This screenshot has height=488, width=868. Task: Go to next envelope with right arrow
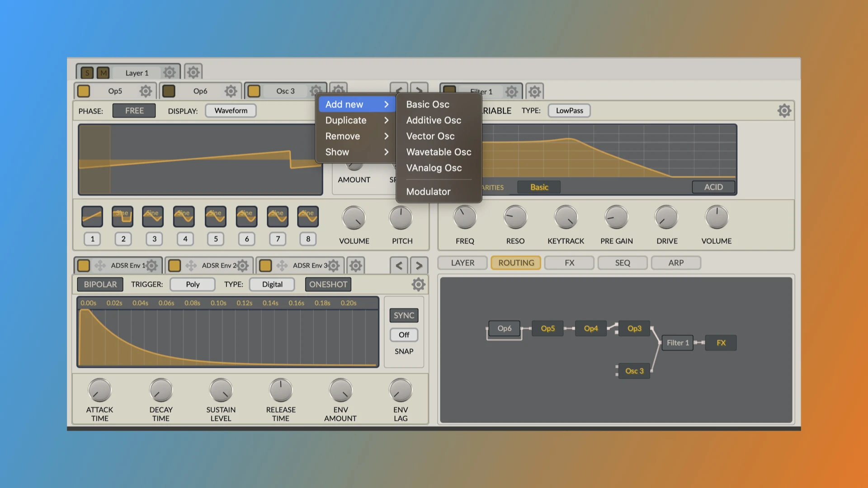tap(419, 266)
